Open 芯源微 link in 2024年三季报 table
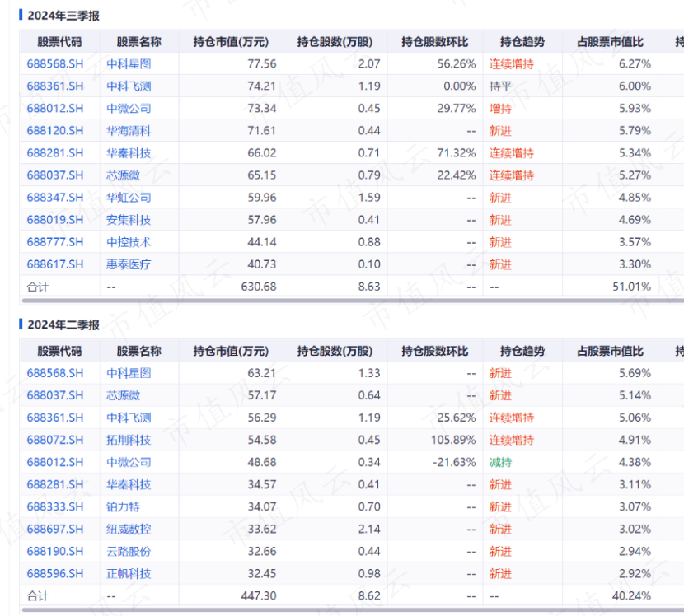Image resolution: width=684 pixels, height=616 pixels. coord(123,175)
